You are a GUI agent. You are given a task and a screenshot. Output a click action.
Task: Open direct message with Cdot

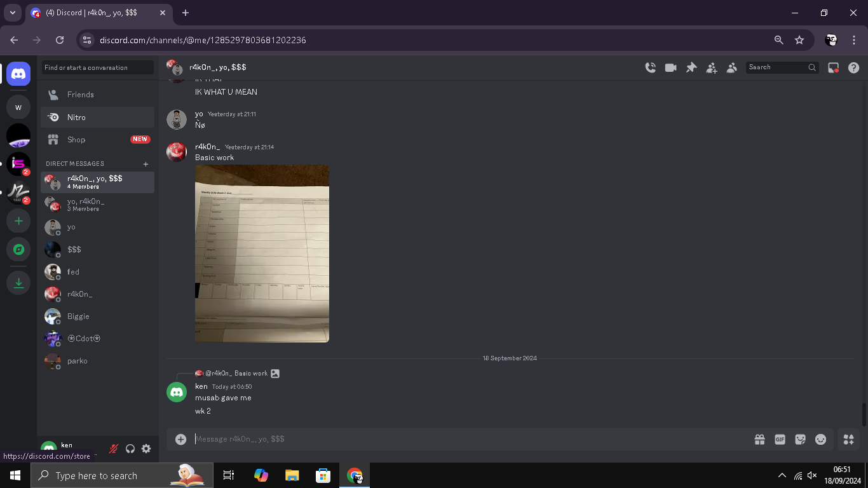tap(98, 338)
